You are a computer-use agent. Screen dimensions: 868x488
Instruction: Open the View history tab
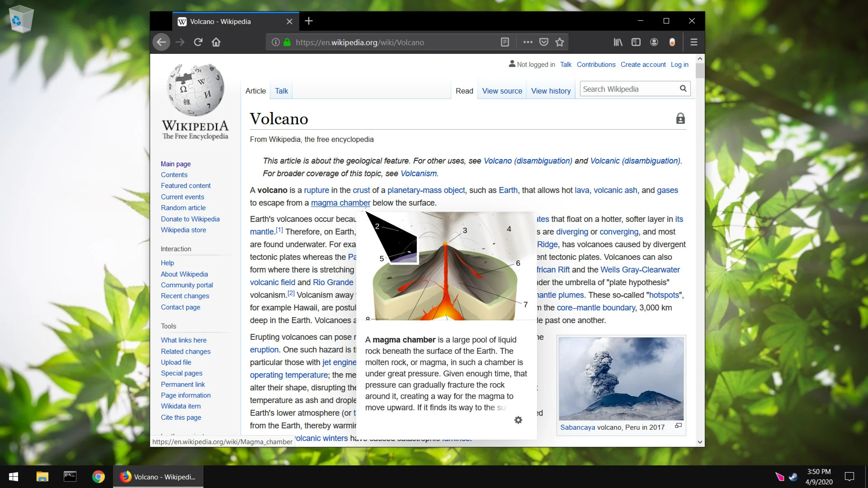(x=551, y=91)
